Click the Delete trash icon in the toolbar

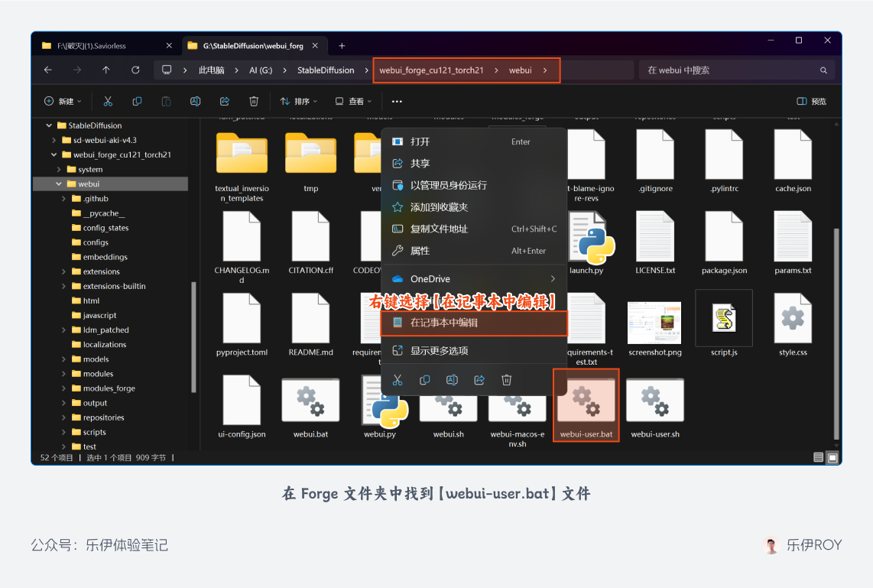(x=253, y=101)
